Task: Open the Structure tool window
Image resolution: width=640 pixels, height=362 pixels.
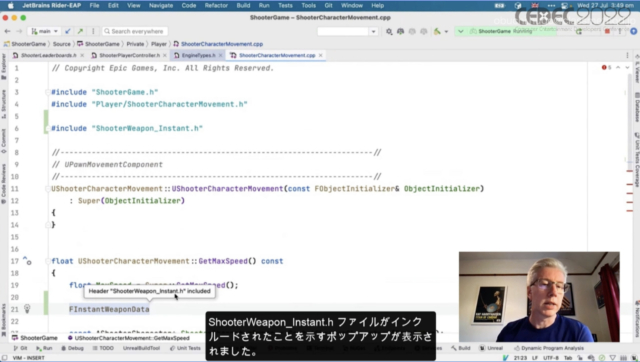Action: coord(4,104)
